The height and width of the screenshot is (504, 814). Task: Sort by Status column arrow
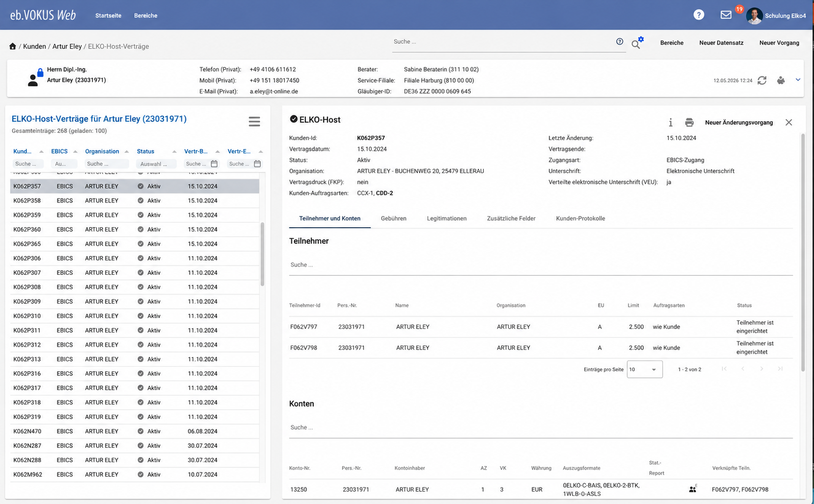[x=174, y=152]
